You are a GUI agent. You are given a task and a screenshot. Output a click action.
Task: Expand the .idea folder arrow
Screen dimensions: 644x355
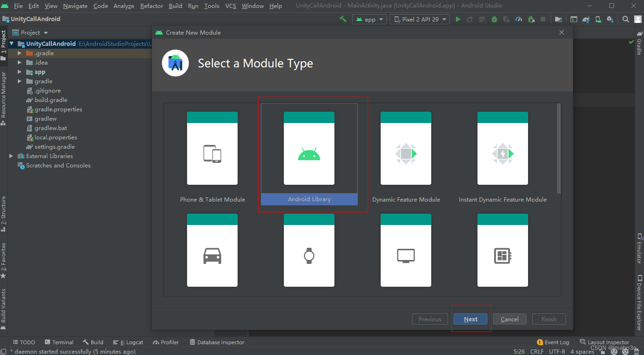20,63
